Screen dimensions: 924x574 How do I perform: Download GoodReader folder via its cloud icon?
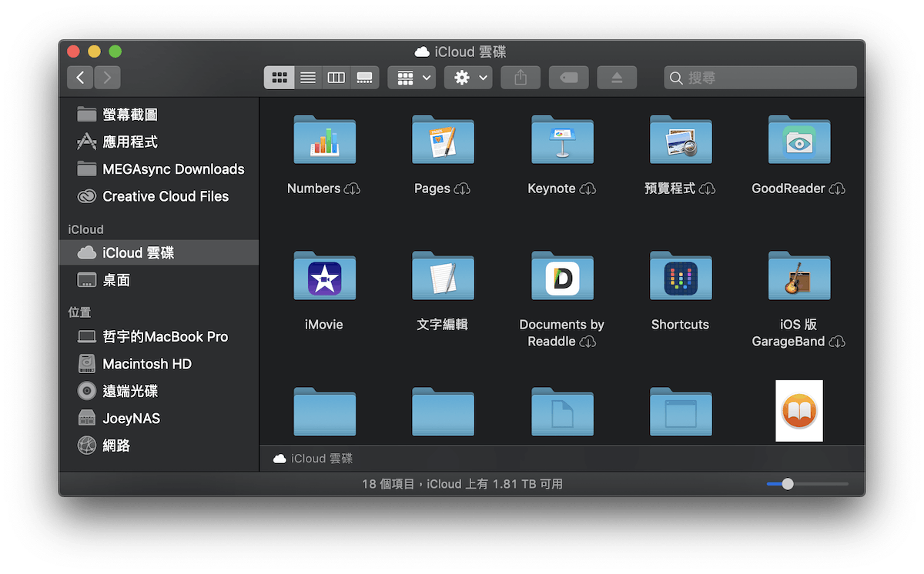(837, 189)
